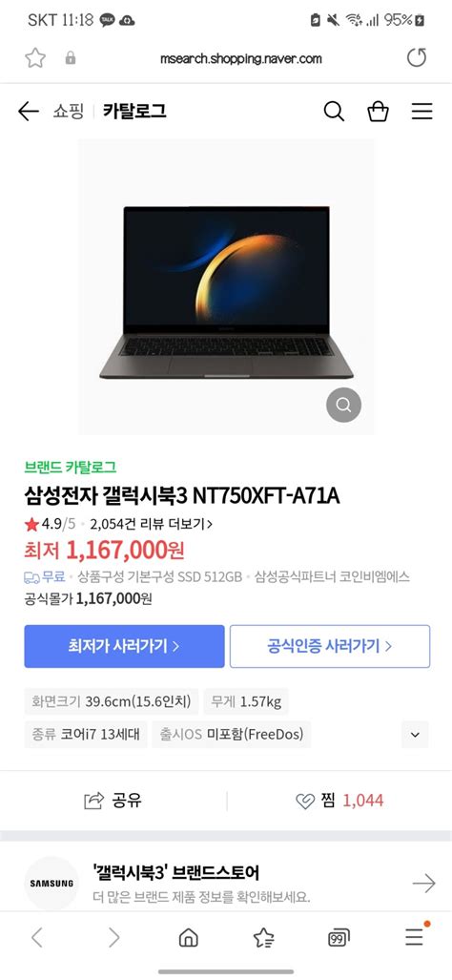452x980 pixels.
Task: Tap the back arrow beside 쇼핑
Action: [28, 112]
